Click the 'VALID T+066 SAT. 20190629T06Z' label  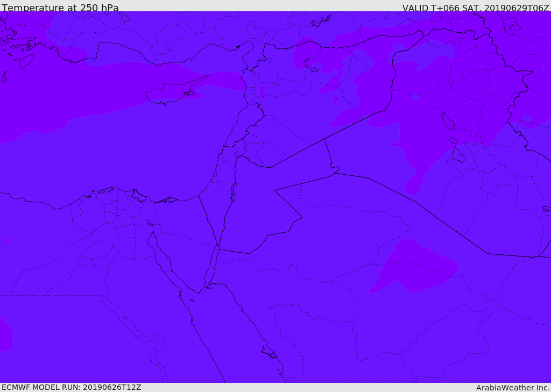point(476,8)
